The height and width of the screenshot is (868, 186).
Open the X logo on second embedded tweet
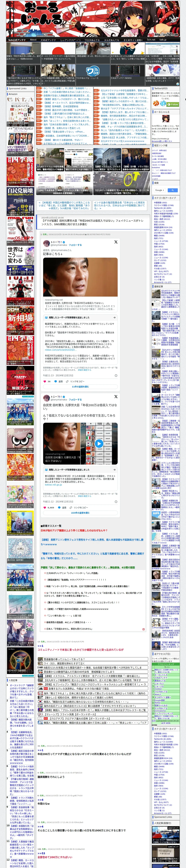[x=116, y=397]
